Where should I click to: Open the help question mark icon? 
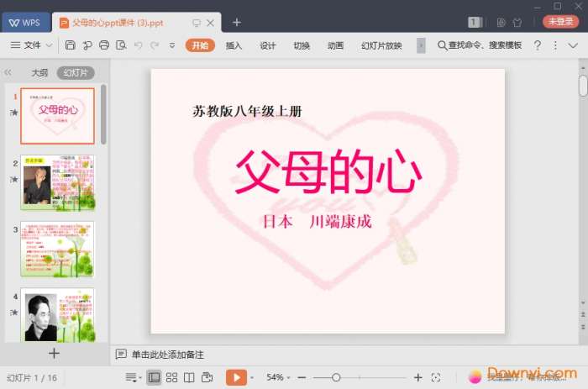[x=538, y=45]
